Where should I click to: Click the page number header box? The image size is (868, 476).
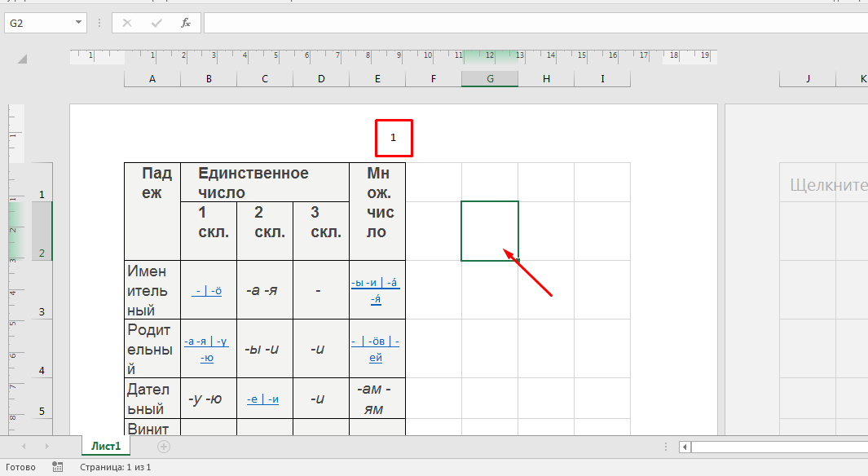(394, 138)
